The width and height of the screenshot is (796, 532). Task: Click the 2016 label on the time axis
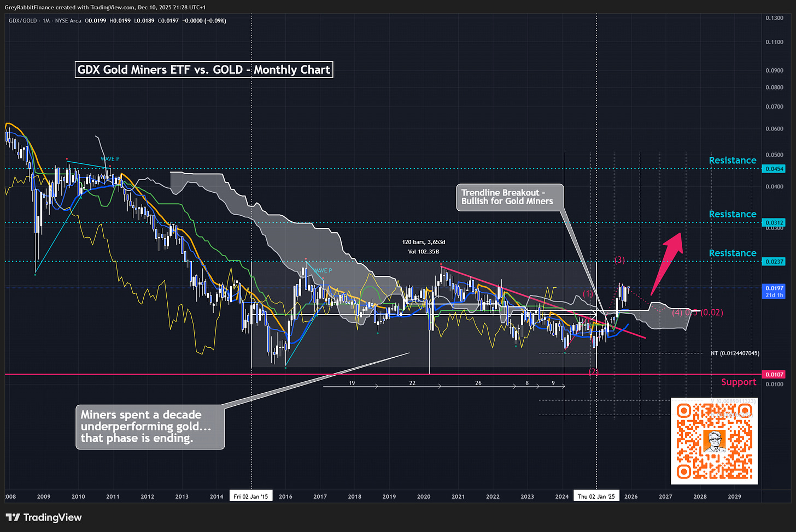pyautogui.click(x=285, y=496)
